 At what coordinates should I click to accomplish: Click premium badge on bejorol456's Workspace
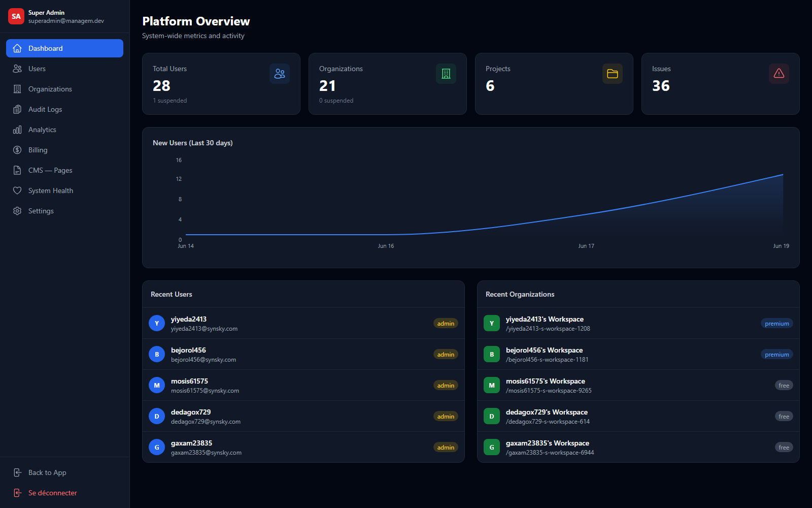click(776, 355)
